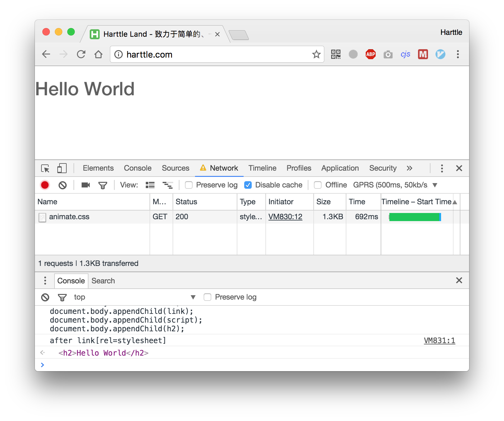This screenshot has width=504, height=421.
Task: Click the harttle.com address bar
Action: coord(149,54)
